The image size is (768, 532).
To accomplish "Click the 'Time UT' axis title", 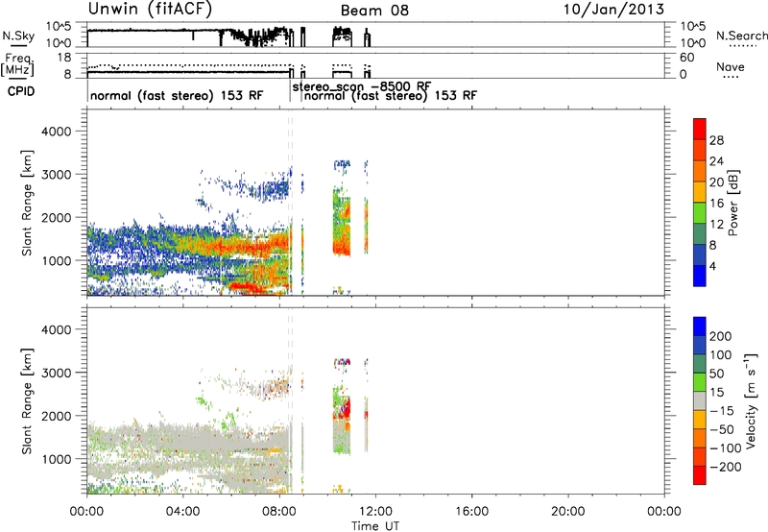I will tap(375, 526).
